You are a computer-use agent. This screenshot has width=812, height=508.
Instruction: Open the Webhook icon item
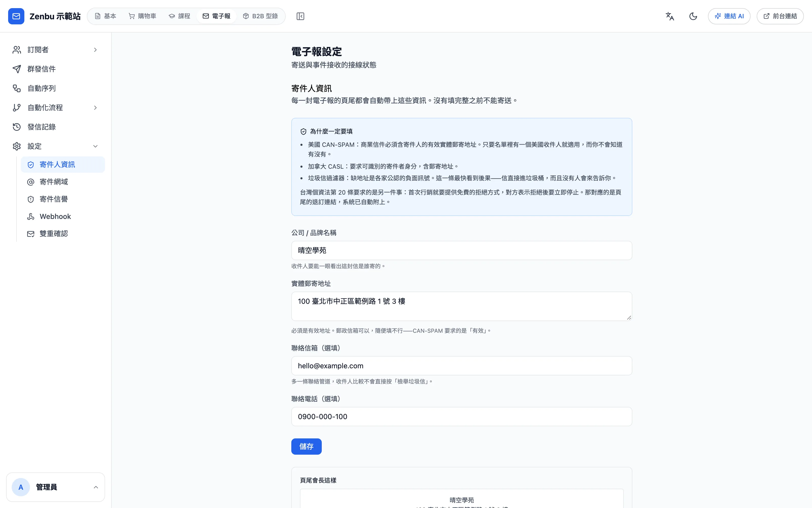coord(30,216)
